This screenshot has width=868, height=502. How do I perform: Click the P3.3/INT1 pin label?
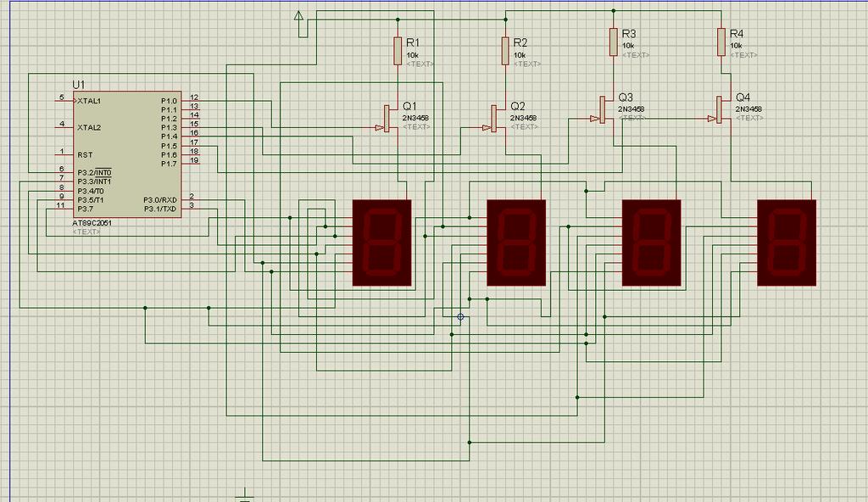pos(94,181)
